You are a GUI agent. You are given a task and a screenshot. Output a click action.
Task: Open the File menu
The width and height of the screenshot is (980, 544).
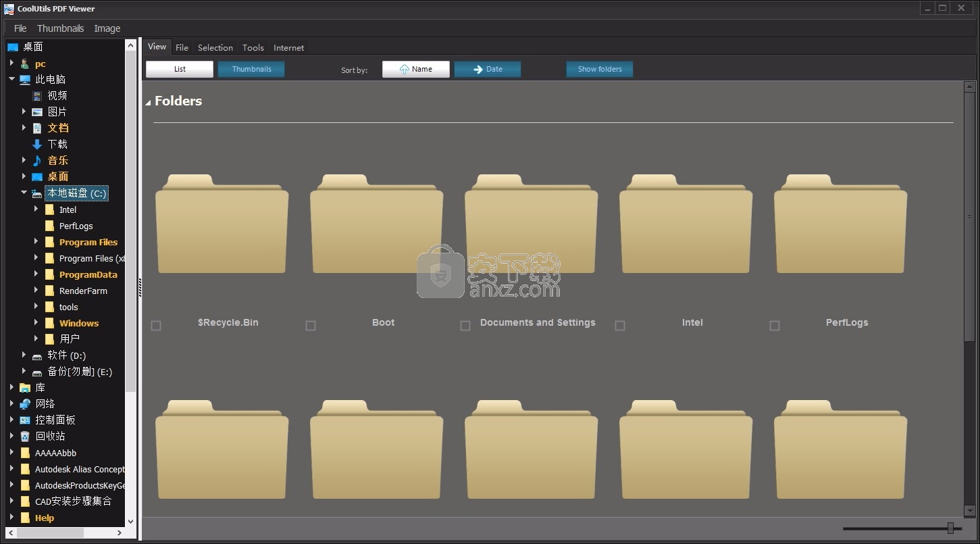point(20,28)
